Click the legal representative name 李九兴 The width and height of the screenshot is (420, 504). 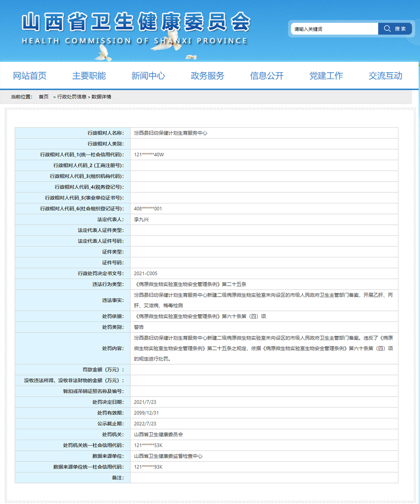tap(141, 220)
